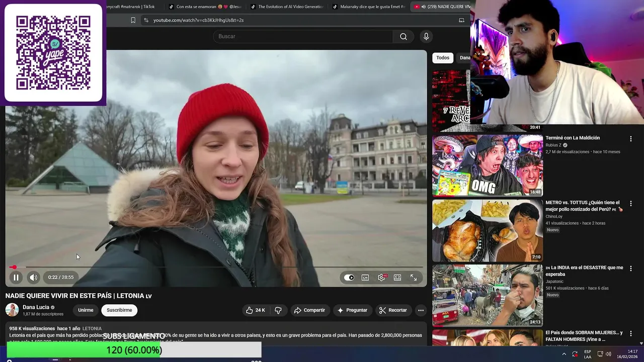This screenshot has width=644, height=362.
Task: Open Dana Lucia channel avatar
Action: (x=12, y=310)
